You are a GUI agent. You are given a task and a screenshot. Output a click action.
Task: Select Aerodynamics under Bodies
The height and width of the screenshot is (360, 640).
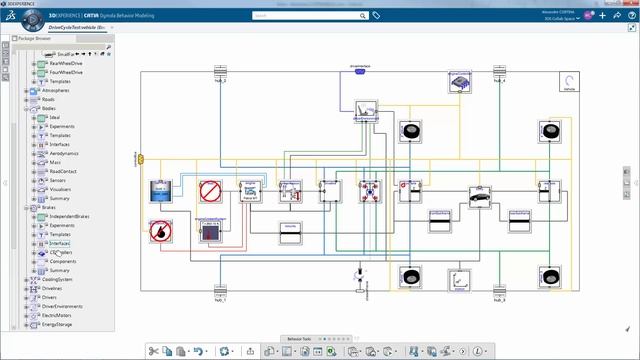64,153
